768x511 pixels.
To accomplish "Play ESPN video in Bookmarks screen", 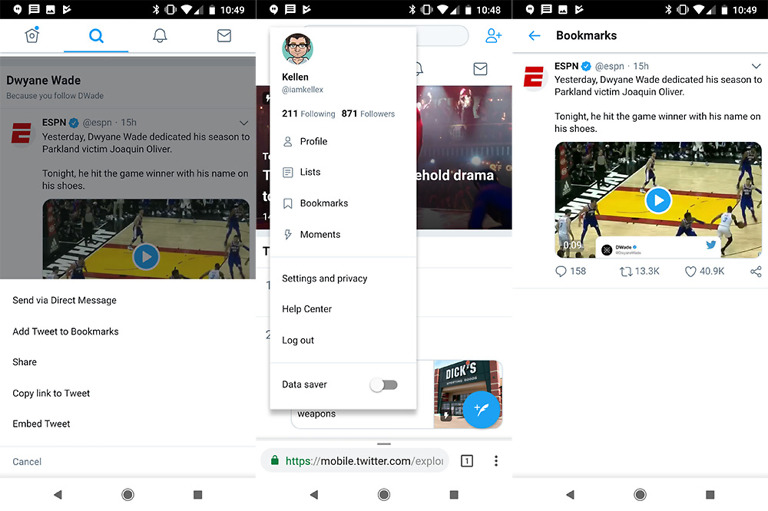I will [x=658, y=200].
